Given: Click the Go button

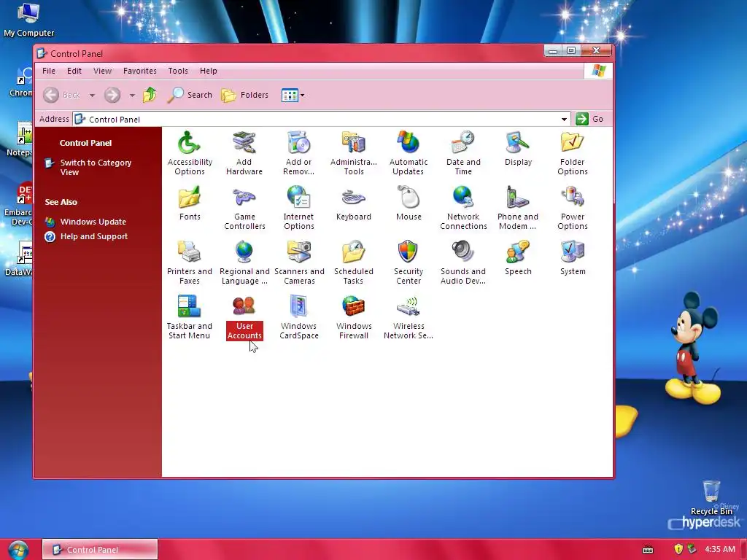Looking at the screenshot, I should (589, 119).
